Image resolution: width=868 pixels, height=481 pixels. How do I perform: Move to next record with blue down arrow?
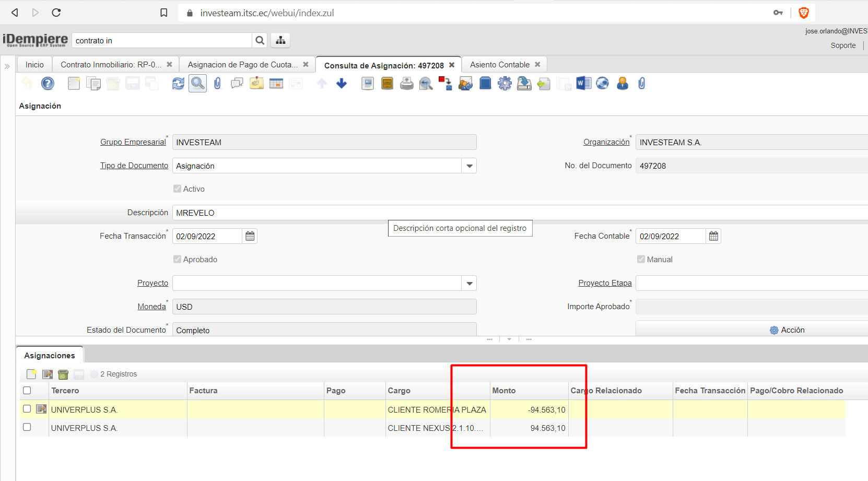[x=342, y=84]
